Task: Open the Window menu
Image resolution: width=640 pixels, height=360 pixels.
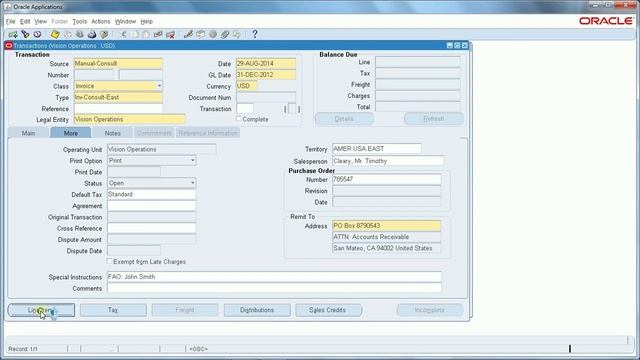Action: click(x=125, y=21)
